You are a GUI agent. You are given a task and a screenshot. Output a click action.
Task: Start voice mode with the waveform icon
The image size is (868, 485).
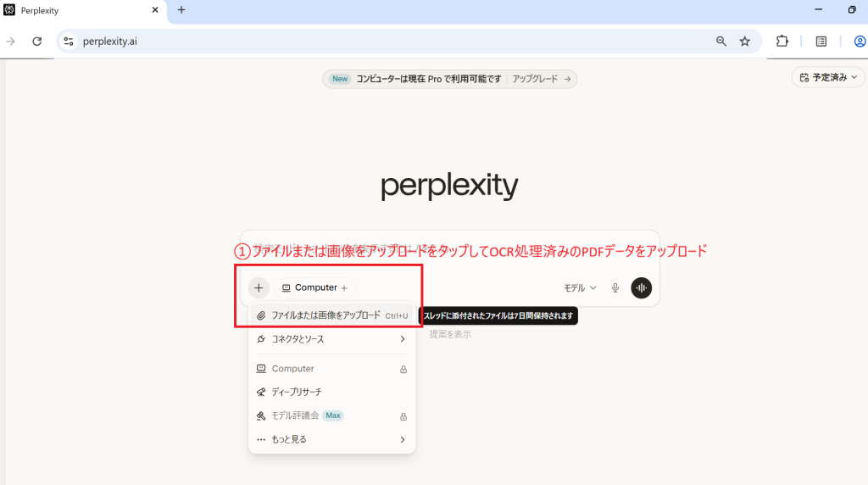click(642, 288)
